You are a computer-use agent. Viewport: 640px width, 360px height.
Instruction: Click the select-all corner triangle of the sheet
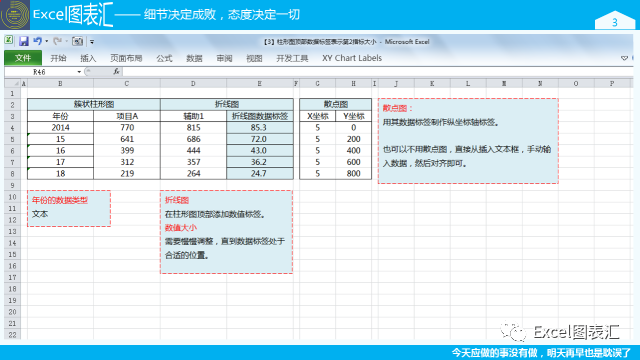[16, 83]
